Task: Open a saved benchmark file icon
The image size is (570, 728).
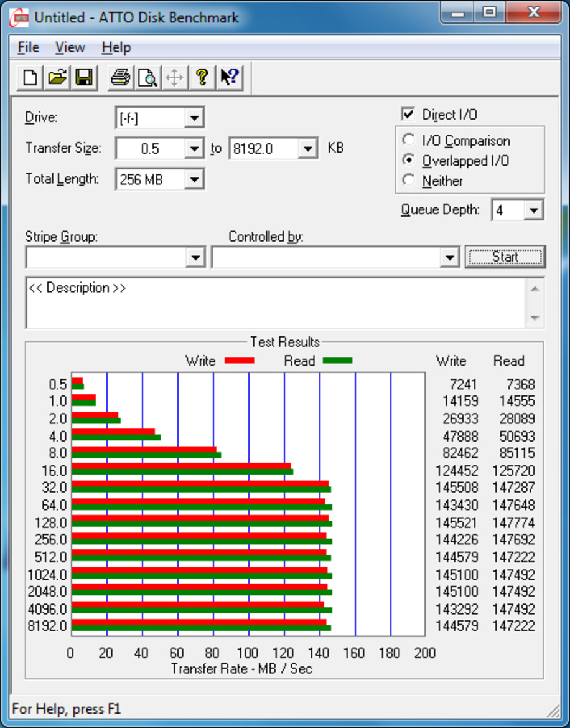Action: [57, 77]
